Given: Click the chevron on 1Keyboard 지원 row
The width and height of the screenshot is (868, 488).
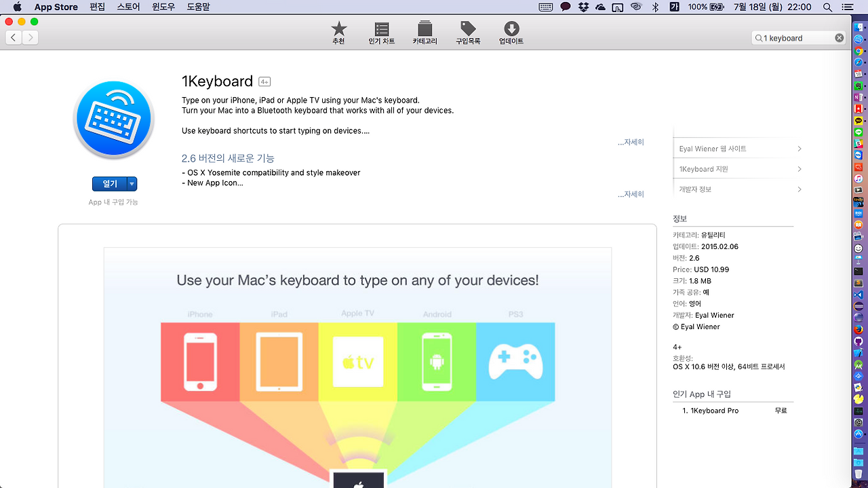Looking at the screenshot, I should (800, 169).
